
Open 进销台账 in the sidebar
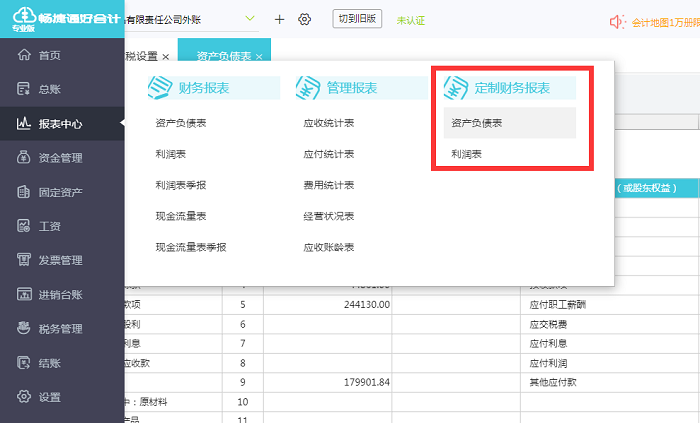point(62,294)
